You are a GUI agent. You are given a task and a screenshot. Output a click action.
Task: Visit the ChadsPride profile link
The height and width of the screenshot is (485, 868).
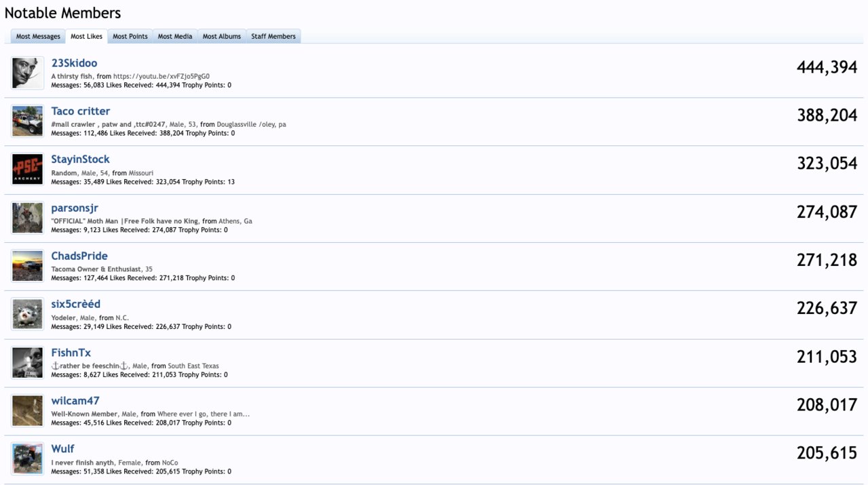79,256
